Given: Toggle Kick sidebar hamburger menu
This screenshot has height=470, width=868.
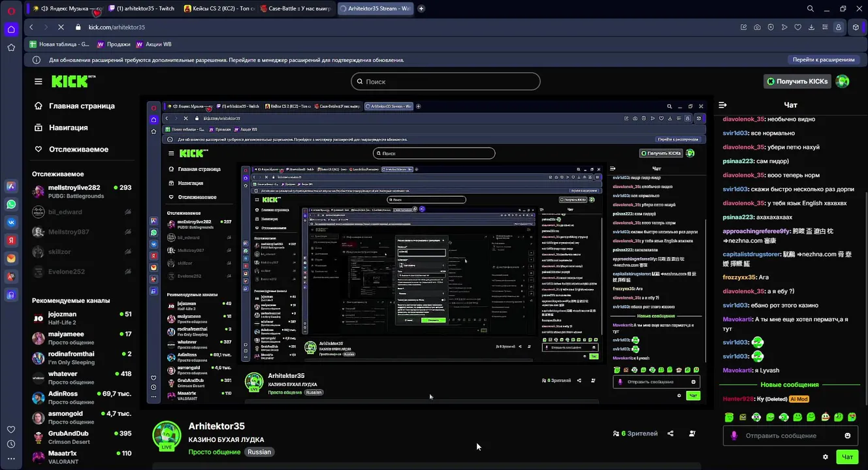Looking at the screenshot, I should click(x=39, y=82).
